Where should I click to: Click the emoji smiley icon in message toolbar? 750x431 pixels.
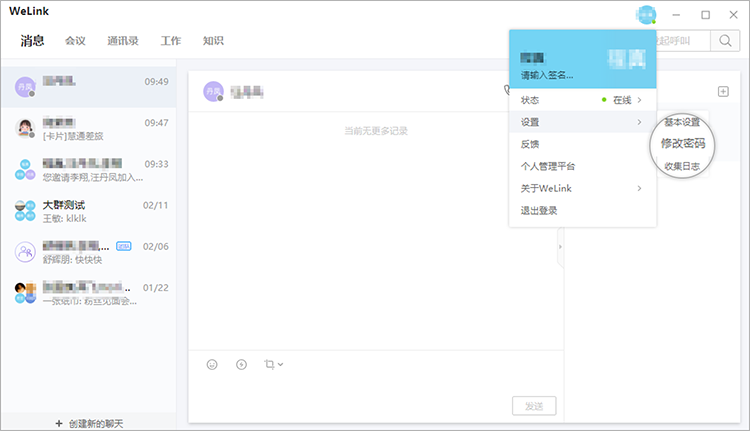point(212,365)
